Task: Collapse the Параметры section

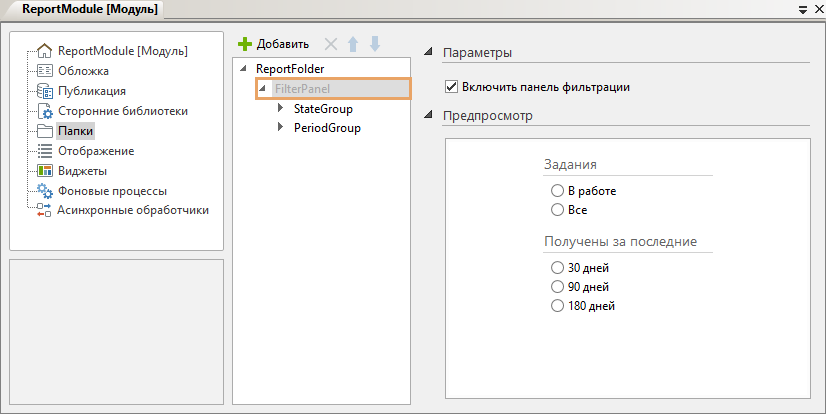Action: click(429, 52)
